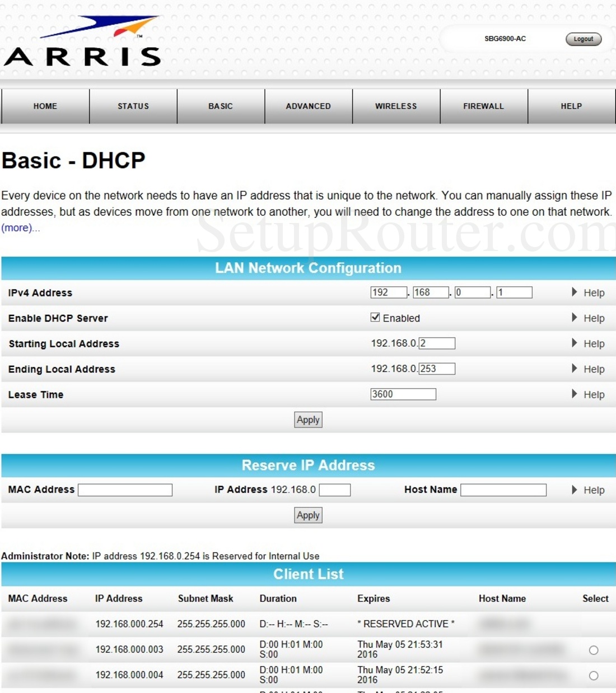Viewport: 616px width, 693px height.
Task: Open the STATUS tab
Action: pos(133,106)
